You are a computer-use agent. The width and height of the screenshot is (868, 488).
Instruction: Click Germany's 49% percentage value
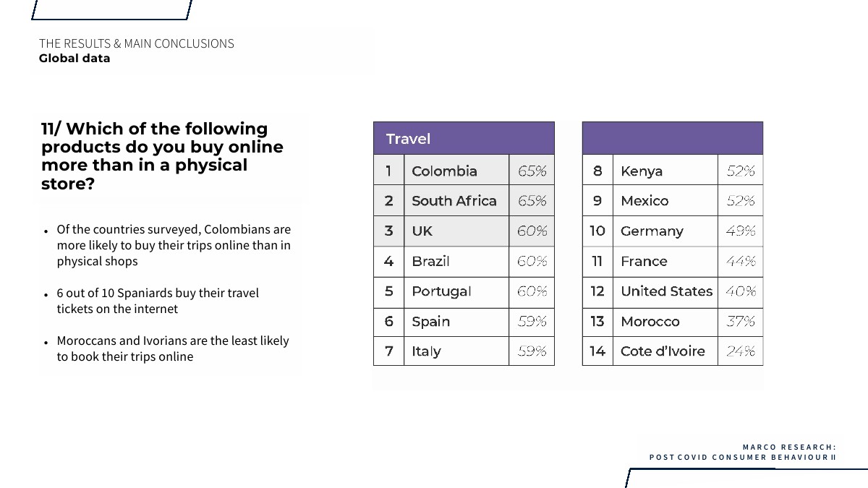pos(741,231)
